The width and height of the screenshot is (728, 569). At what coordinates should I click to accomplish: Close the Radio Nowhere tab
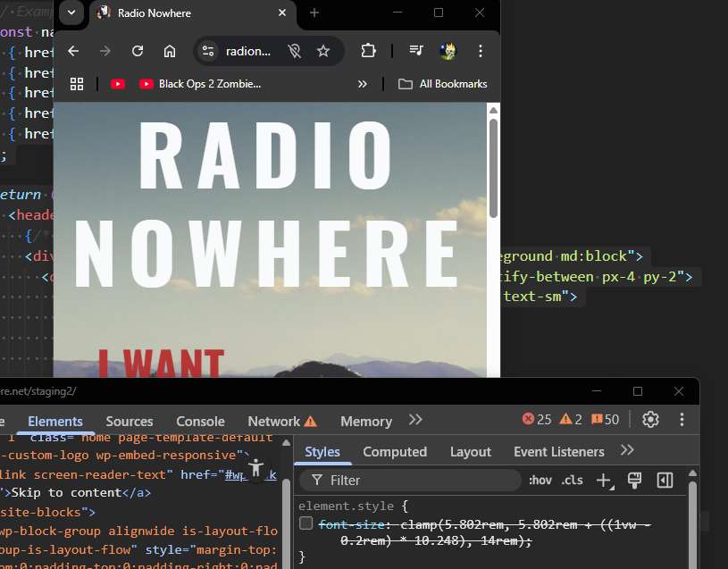pos(282,13)
